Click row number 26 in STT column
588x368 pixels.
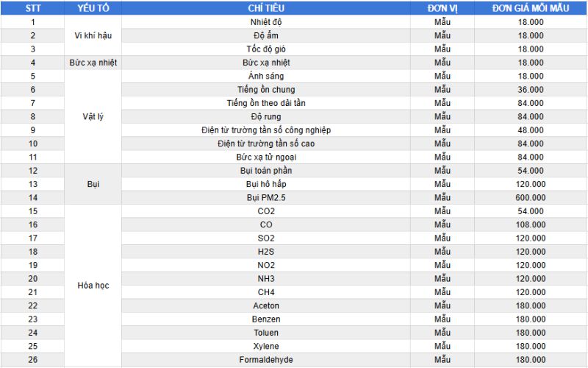[x=32, y=360]
